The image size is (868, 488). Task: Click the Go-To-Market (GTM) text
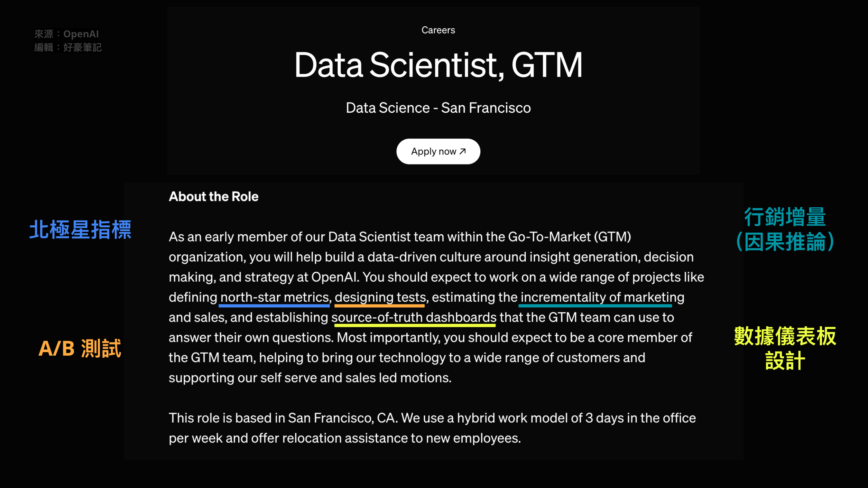coord(570,237)
